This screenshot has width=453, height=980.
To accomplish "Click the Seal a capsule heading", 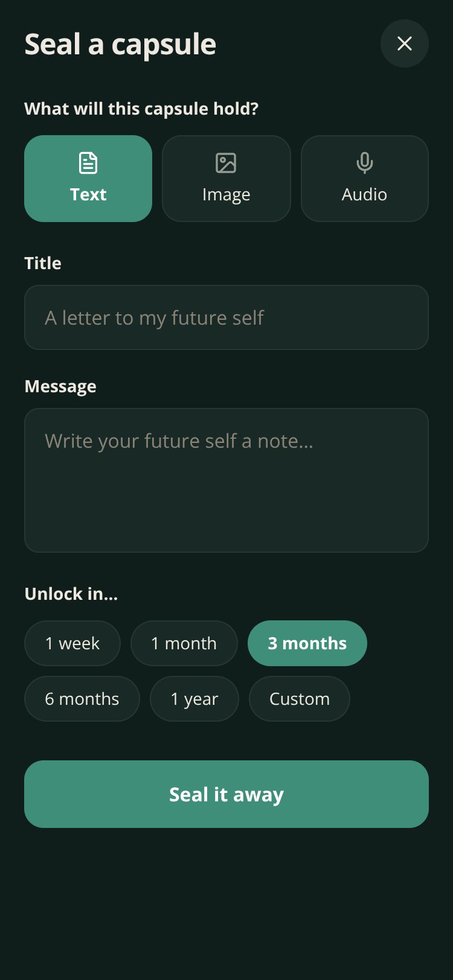I will (120, 45).
